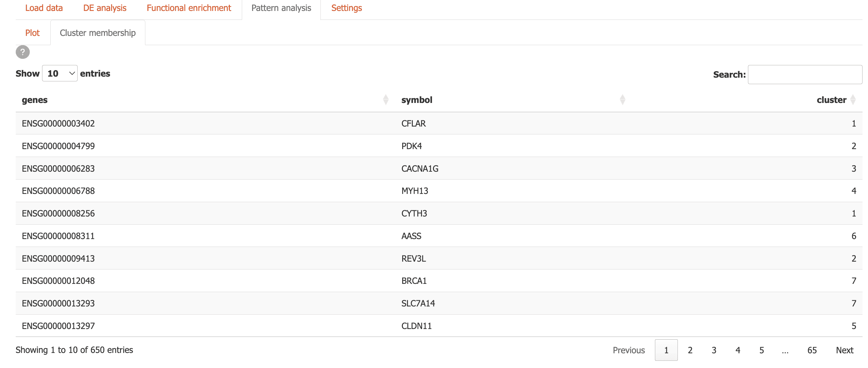Open the Settings tab
Image resolution: width=868 pixels, height=368 pixels.
coord(346,8)
